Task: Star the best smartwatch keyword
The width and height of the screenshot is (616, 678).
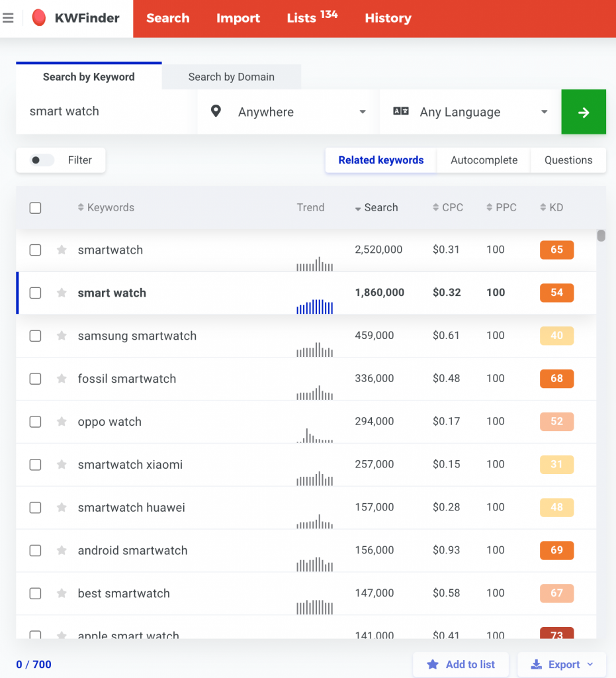Action: [x=62, y=593]
